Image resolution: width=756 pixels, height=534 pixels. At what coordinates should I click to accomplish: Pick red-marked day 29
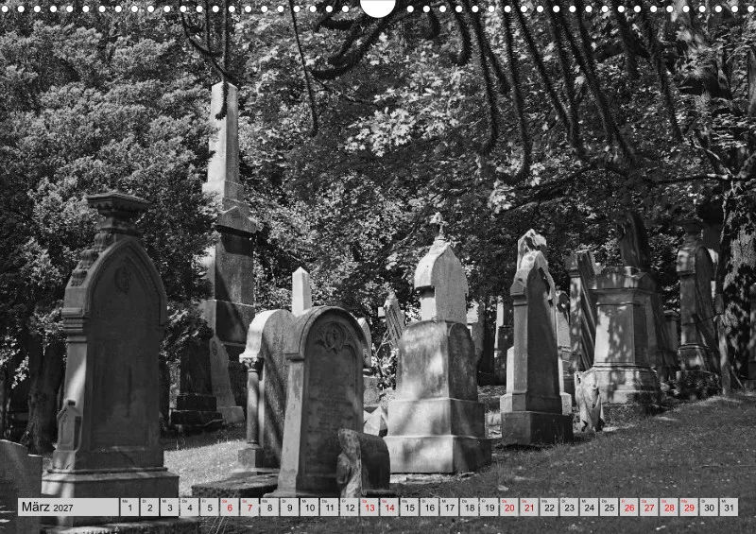pyautogui.click(x=689, y=508)
